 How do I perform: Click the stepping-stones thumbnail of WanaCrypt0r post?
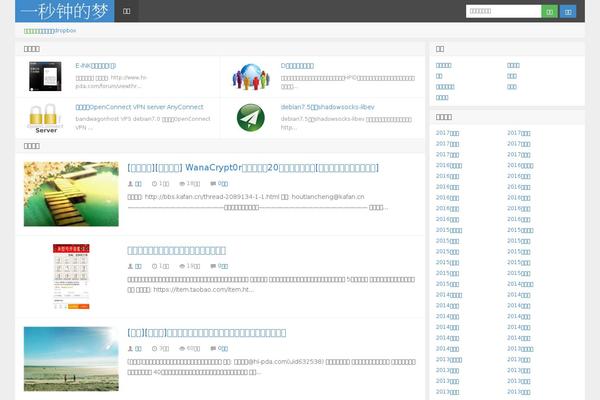tap(71, 194)
